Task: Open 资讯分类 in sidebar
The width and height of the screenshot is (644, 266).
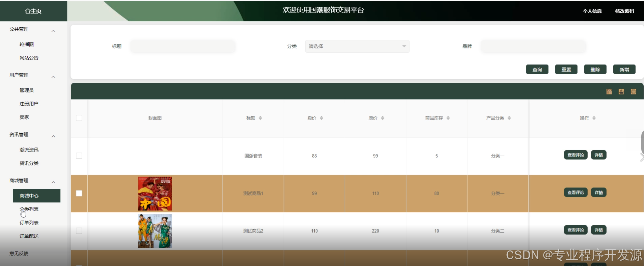Action: 29,163
